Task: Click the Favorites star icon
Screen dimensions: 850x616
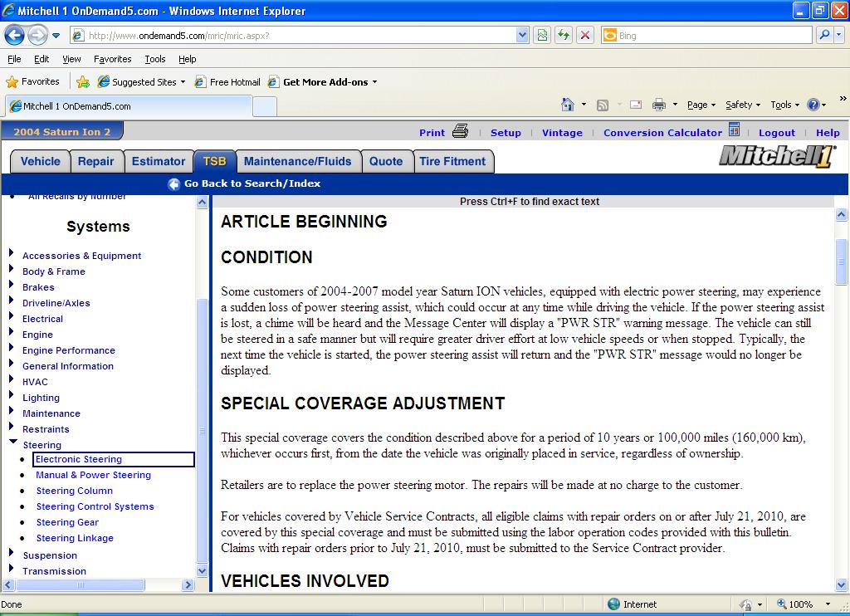Action: click(12, 82)
